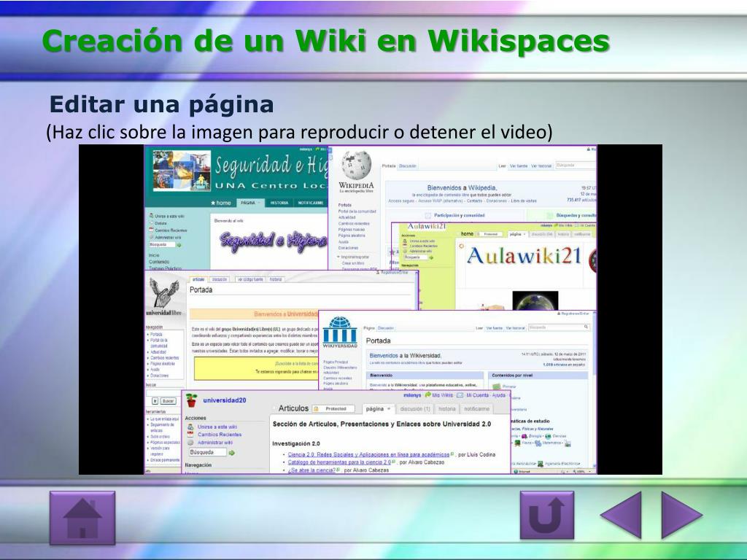Click Mi Cuenta link in universidad20 header
The height and width of the screenshot is (560, 747).
click(x=477, y=395)
